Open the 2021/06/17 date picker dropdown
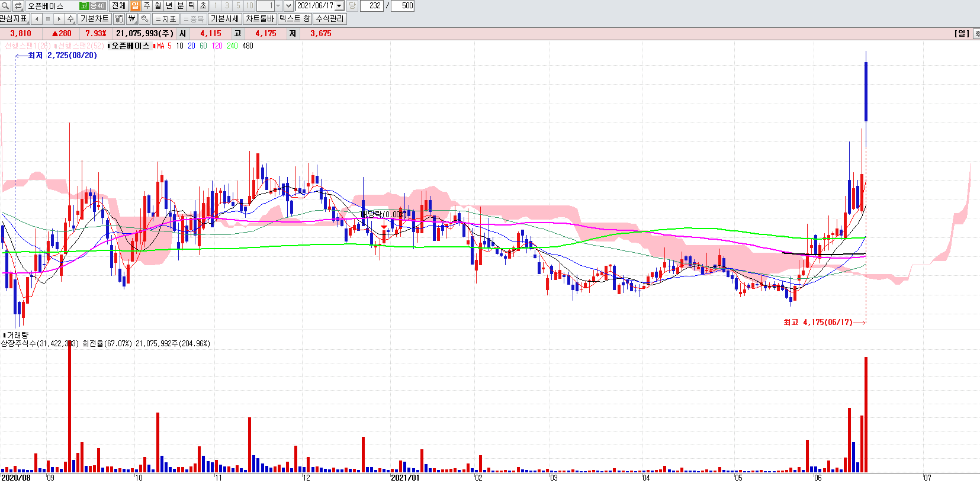The height and width of the screenshot is (483, 980). (339, 6)
